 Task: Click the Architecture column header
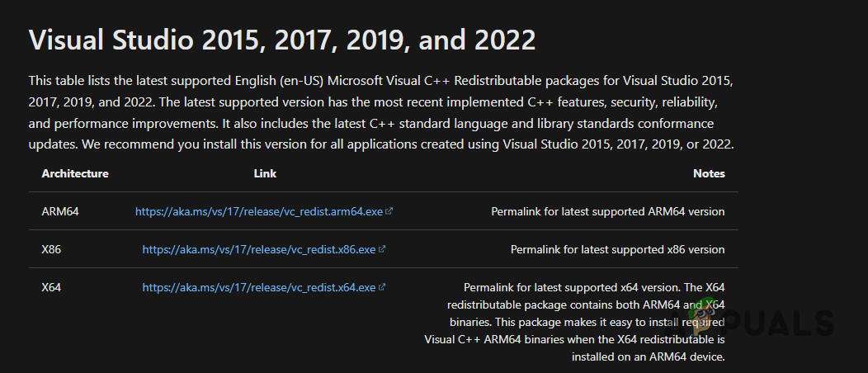coord(75,174)
